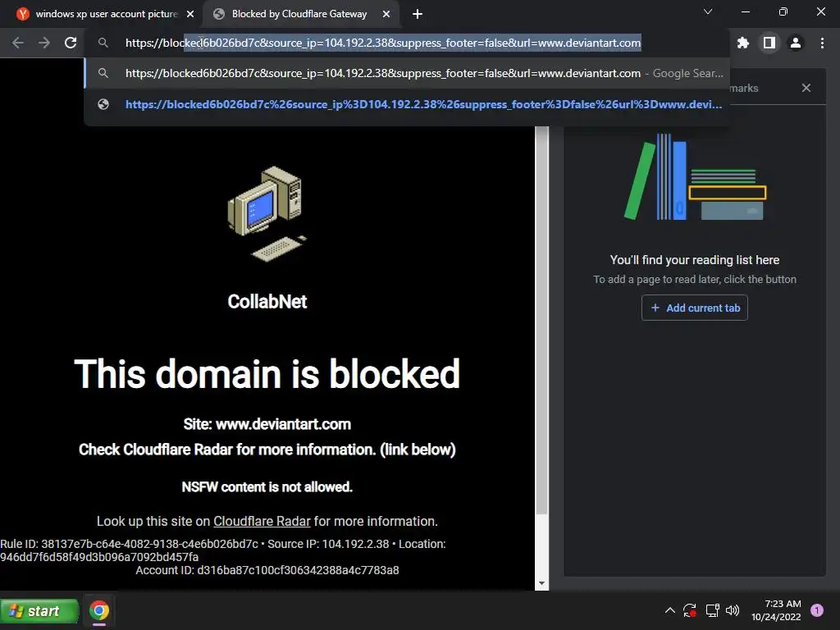Open the profile avatar icon

796,43
